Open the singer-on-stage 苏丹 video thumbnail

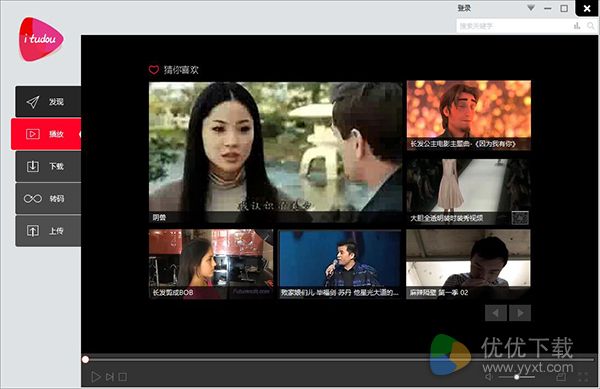(340, 264)
